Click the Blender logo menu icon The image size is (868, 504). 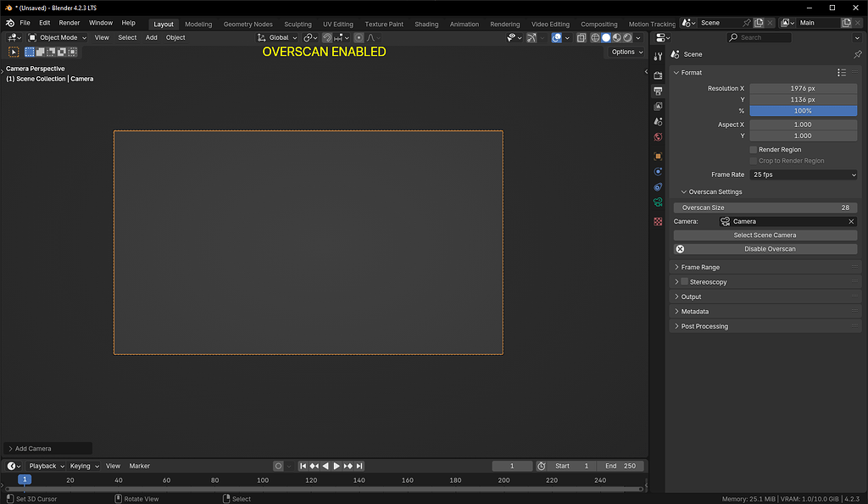[x=10, y=23]
